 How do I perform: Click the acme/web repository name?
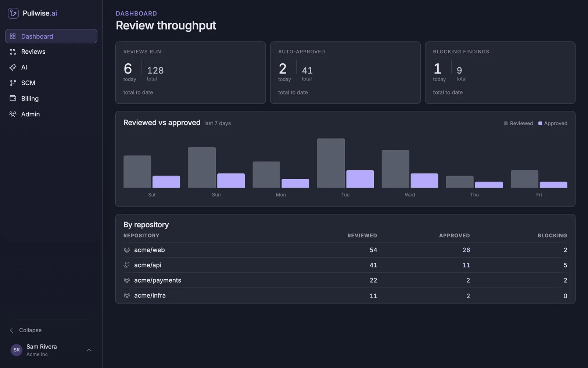(x=149, y=250)
